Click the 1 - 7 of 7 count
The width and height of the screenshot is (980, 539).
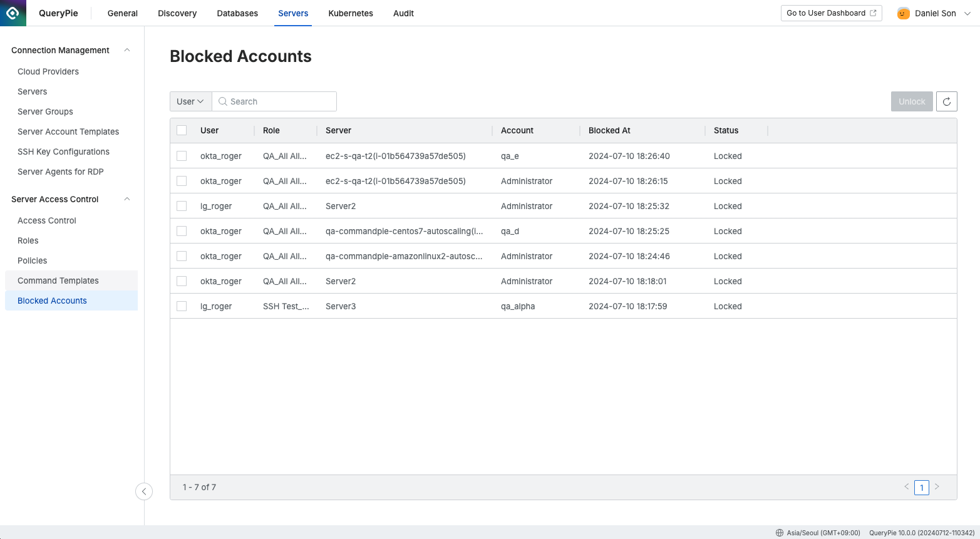pyautogui.click(x=199, y=487)
